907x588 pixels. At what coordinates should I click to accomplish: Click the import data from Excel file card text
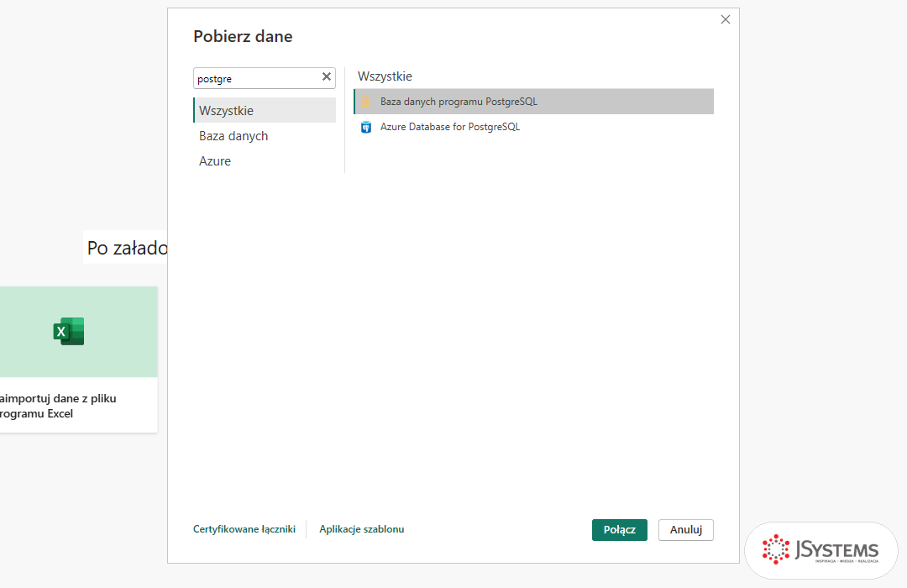[58, 406]
